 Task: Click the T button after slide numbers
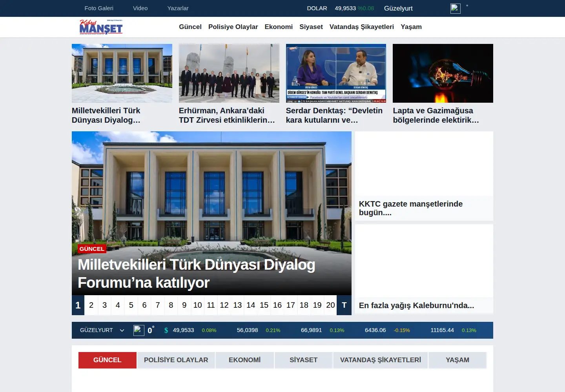pyautogui.click(x=344, y=305)
